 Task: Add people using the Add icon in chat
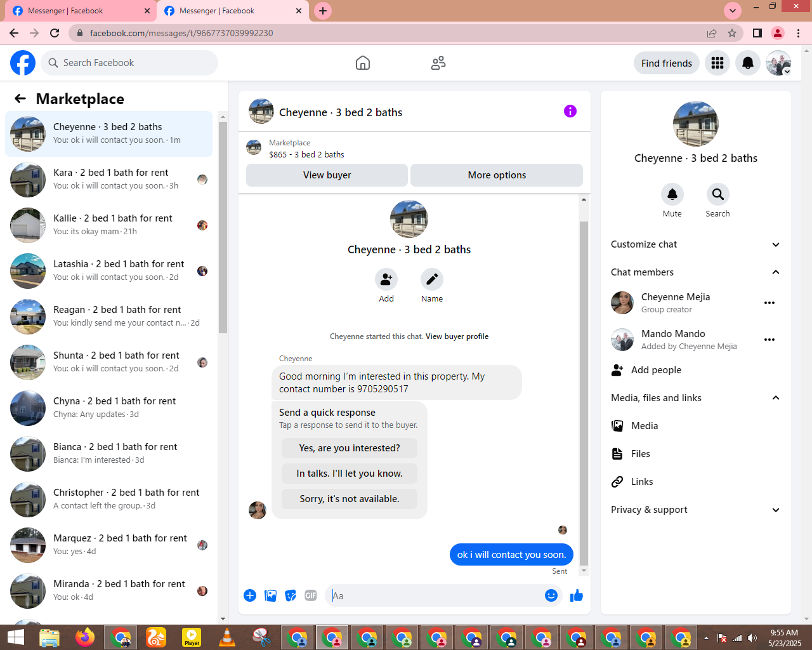point(386,279)
